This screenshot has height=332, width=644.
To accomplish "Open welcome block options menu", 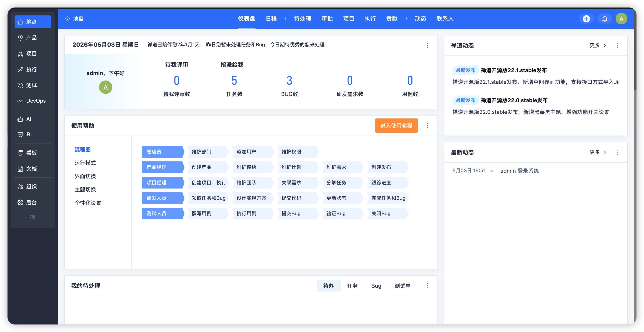I will pos(427,45).
